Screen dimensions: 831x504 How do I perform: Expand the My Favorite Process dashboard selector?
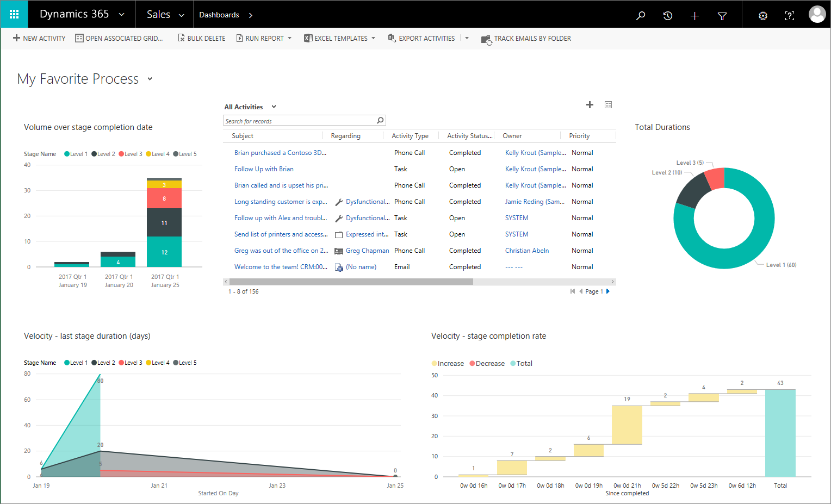pyautogui.click(x=150, y=79)
